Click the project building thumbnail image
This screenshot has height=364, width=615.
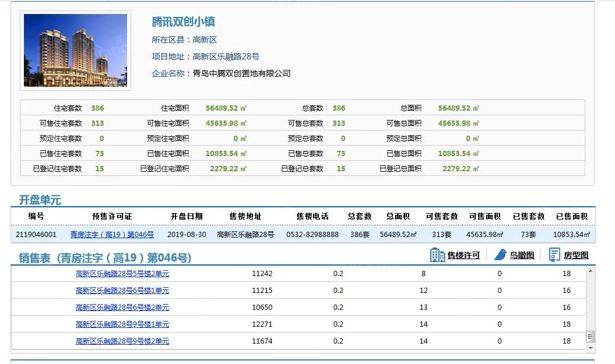point(75,50)
